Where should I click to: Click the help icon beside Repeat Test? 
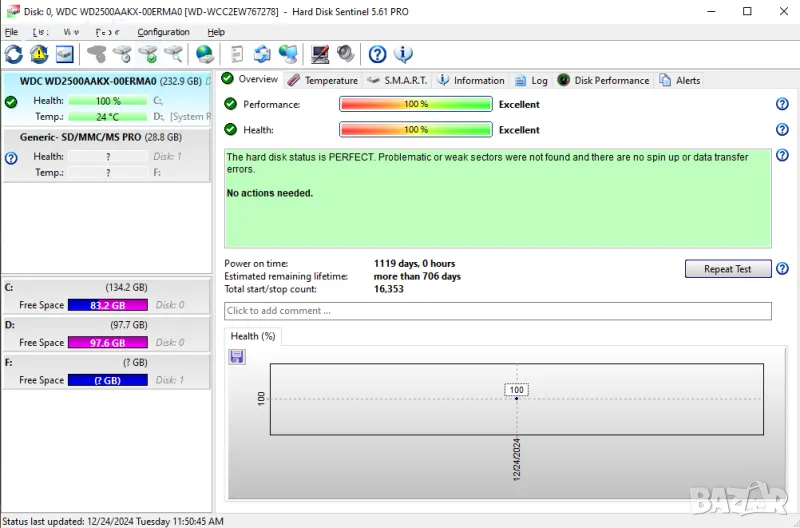coord(782,269)
